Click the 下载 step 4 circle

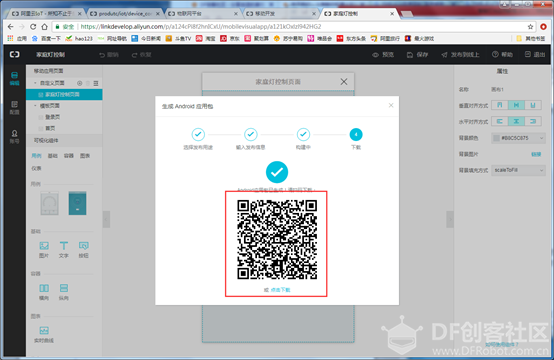point(356,134)
